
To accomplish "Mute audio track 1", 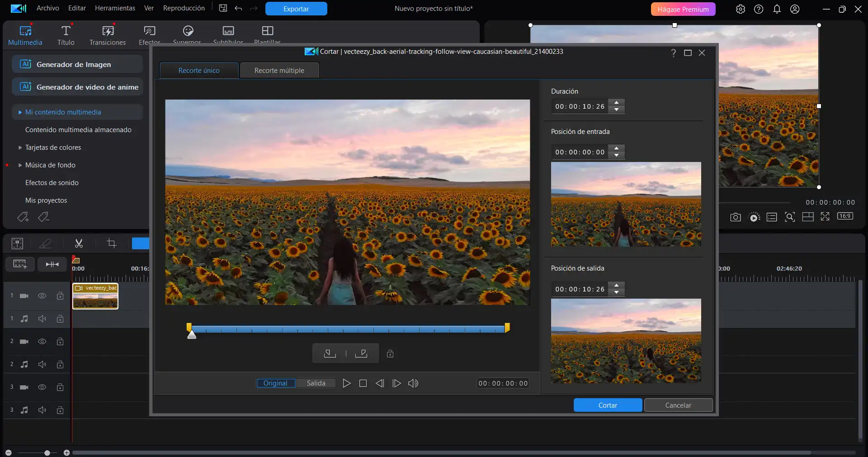I will (x=42, y=319).
